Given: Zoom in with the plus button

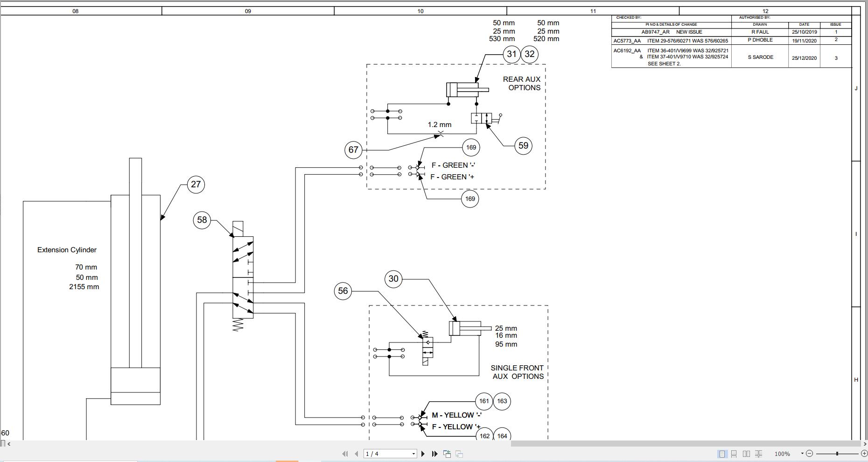Looking at the screenshot, I should [864, 454].
